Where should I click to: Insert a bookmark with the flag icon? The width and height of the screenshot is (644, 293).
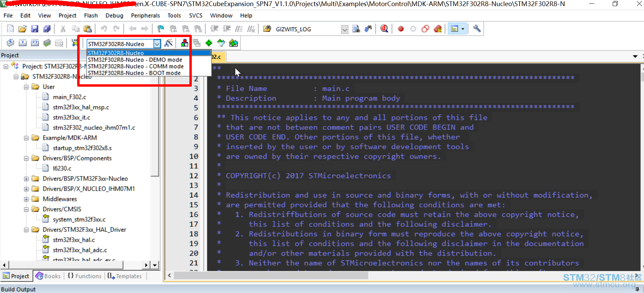click(161, 29)
